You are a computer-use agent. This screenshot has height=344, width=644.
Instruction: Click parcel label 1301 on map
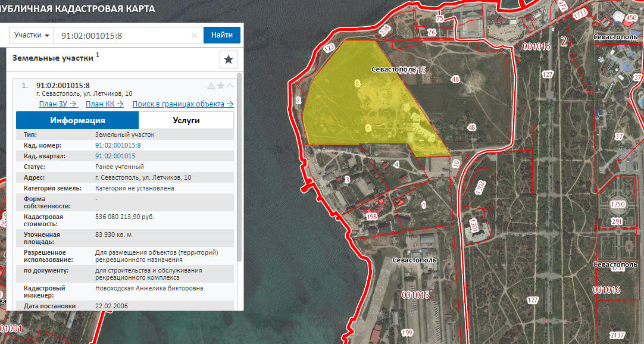(474, 225)
